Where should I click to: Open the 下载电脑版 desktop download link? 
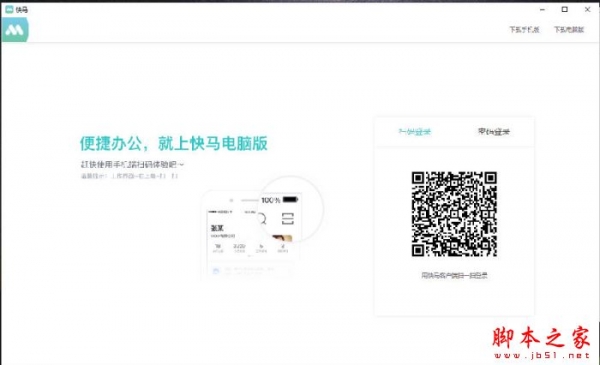tap(569, 29)
